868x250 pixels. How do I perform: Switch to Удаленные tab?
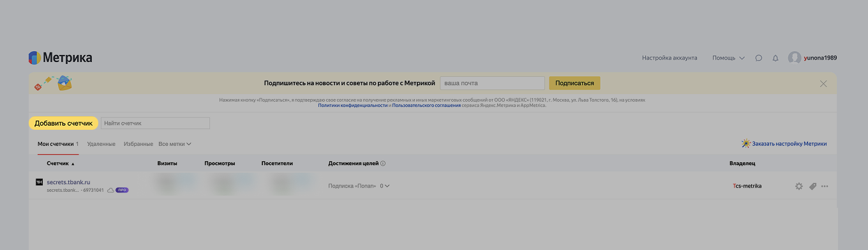pyautogui.click(x=101, y=144)
